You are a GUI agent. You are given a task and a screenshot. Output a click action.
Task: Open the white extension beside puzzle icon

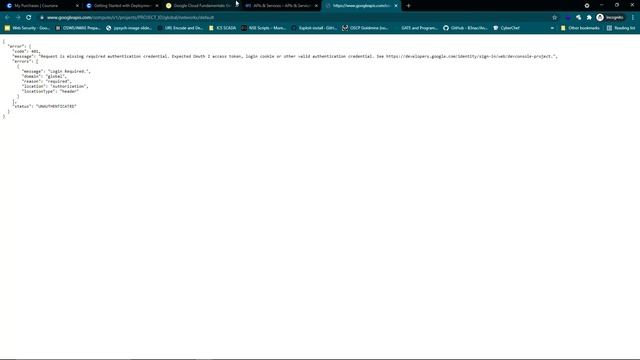click(578, 18)
